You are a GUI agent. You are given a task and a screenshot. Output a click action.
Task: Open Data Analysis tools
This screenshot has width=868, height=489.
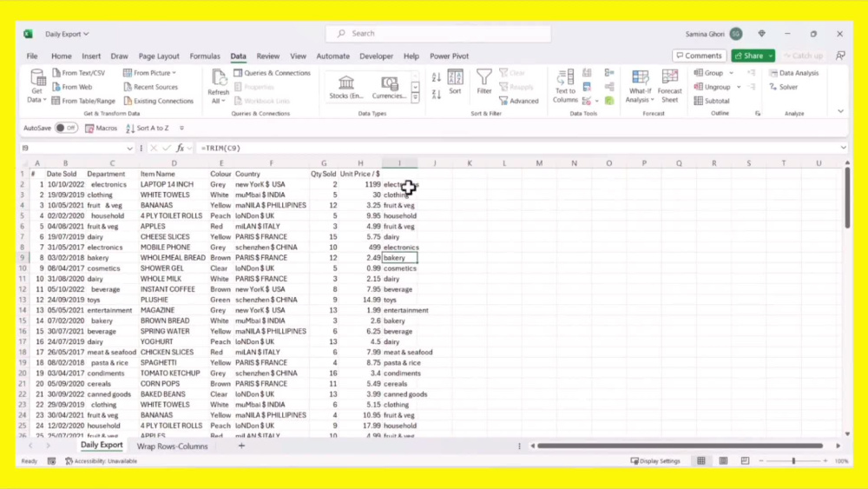(x=794, y=73)
